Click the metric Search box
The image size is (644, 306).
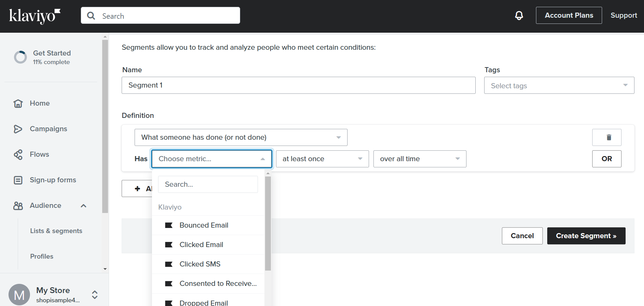[x=208, y=184]
